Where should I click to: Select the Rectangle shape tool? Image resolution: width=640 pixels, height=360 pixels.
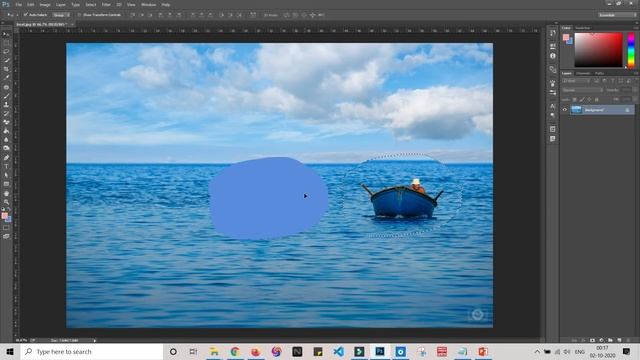pos(6,184)
